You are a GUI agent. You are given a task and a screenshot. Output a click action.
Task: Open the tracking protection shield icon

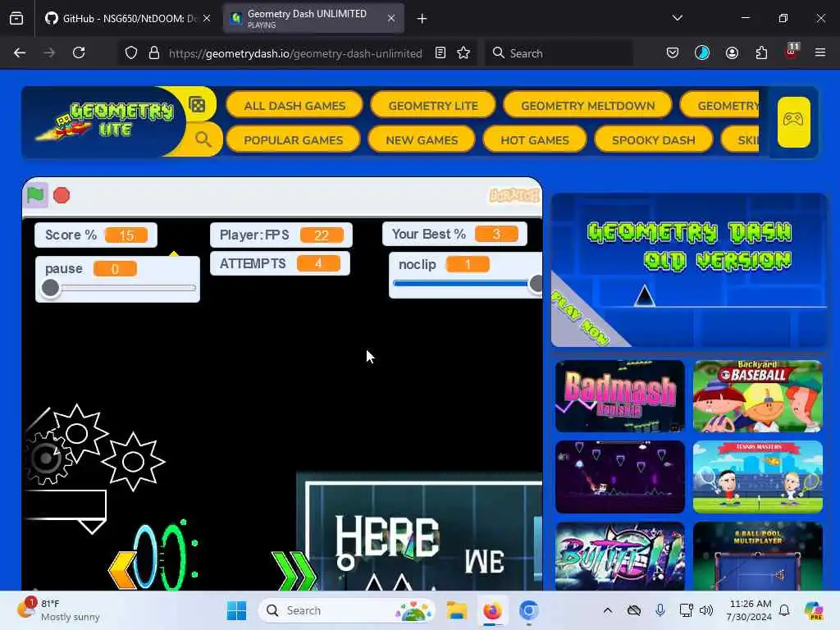131,53
